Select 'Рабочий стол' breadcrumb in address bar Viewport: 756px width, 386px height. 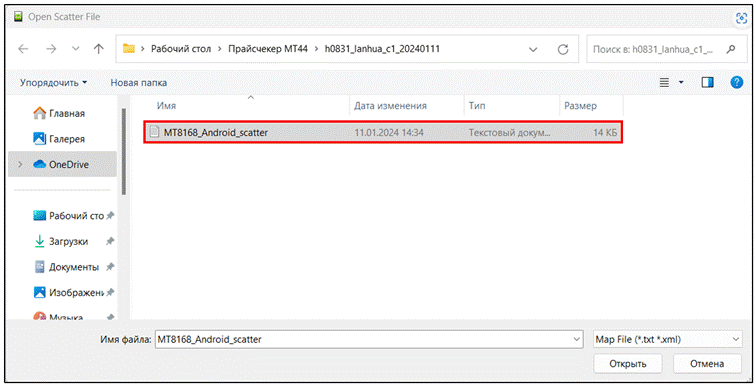click(x=181, y=49)
